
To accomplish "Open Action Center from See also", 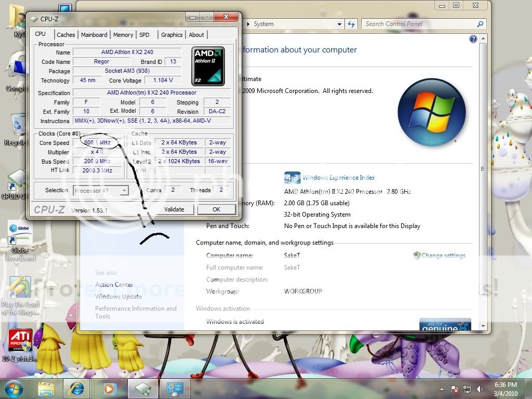I will coord(114,285).
